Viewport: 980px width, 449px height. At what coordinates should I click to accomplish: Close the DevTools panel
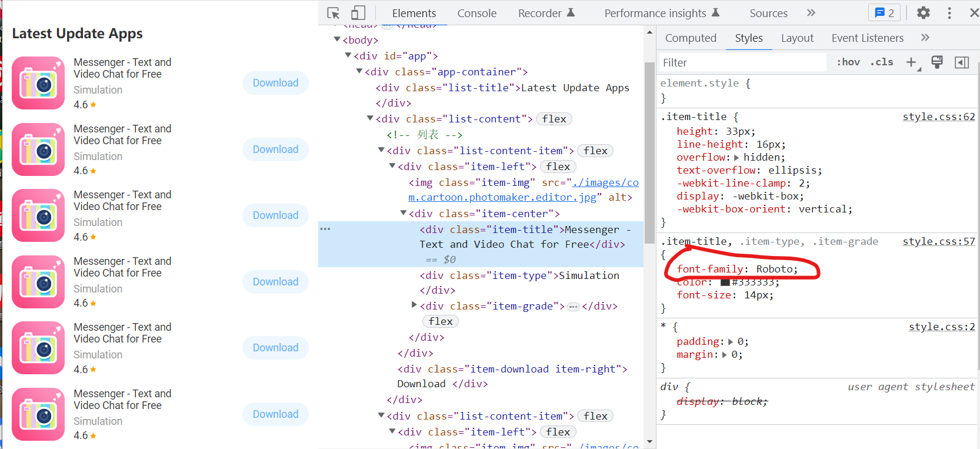(974, 13)
